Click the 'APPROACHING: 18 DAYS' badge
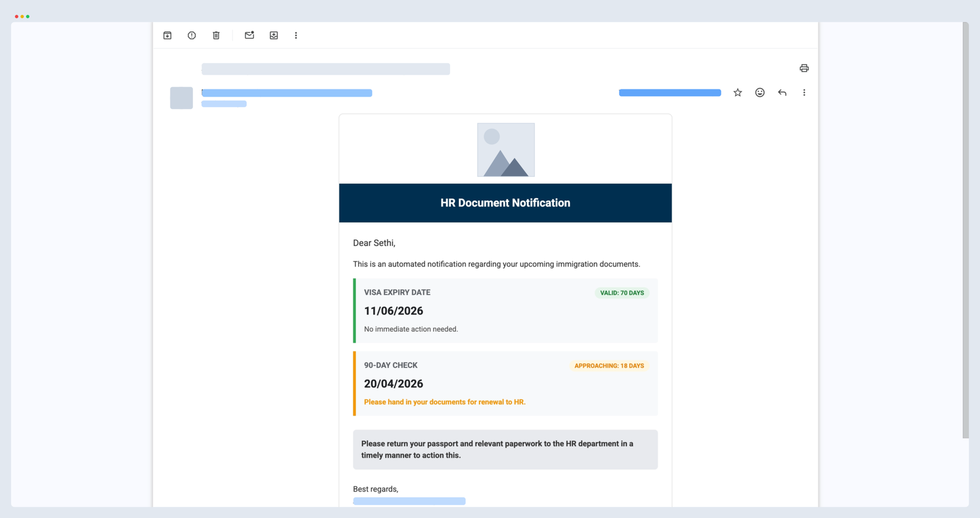Image resolution: width=980 pixels, height=518 pixels. pyautogui.click(x=609, y=366)
